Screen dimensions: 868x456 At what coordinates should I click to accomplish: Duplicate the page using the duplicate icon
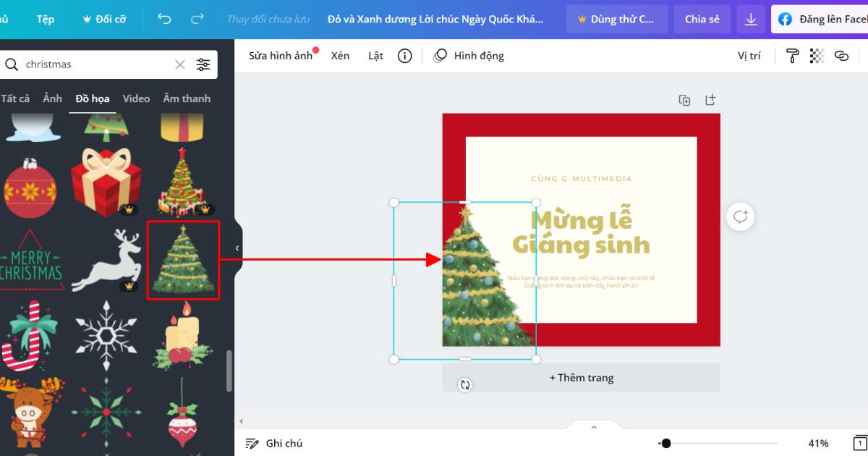click(x=684, y=100)
